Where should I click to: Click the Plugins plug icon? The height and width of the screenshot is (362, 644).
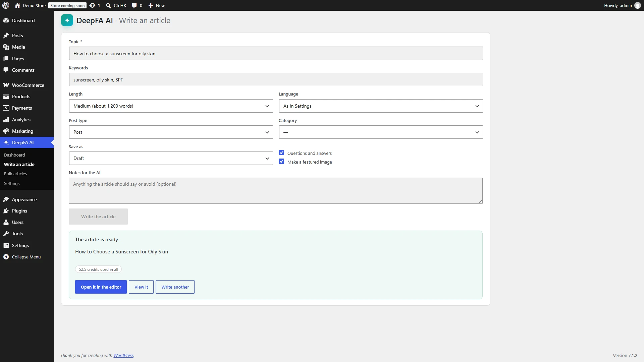[x=6, y=211]
